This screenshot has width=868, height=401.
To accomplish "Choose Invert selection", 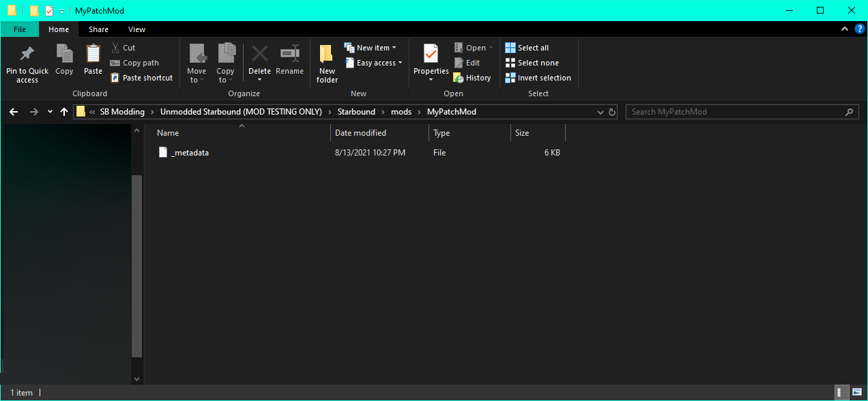I will pyautogui.click(x=538, y=78).
